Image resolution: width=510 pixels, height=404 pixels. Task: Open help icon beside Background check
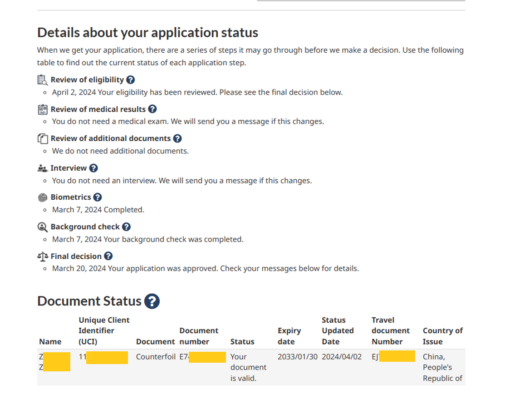coord(126,227)
